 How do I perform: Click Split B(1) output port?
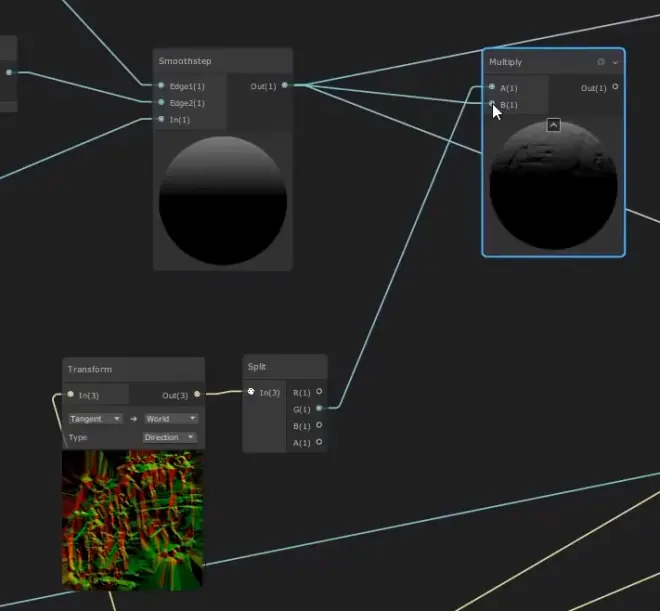pyautogui.click(x=319, y=425)
